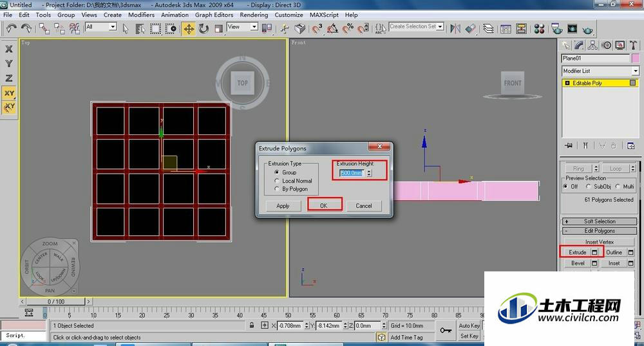644x346 pixels.
Task: Open the Schematic View icon
Action: point(522,28)
